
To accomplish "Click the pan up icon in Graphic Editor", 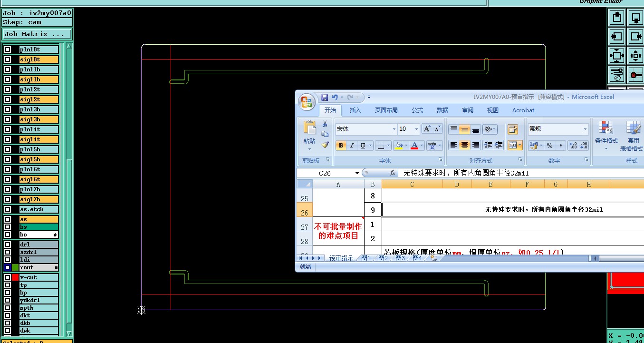I will [x=616, y=18].
